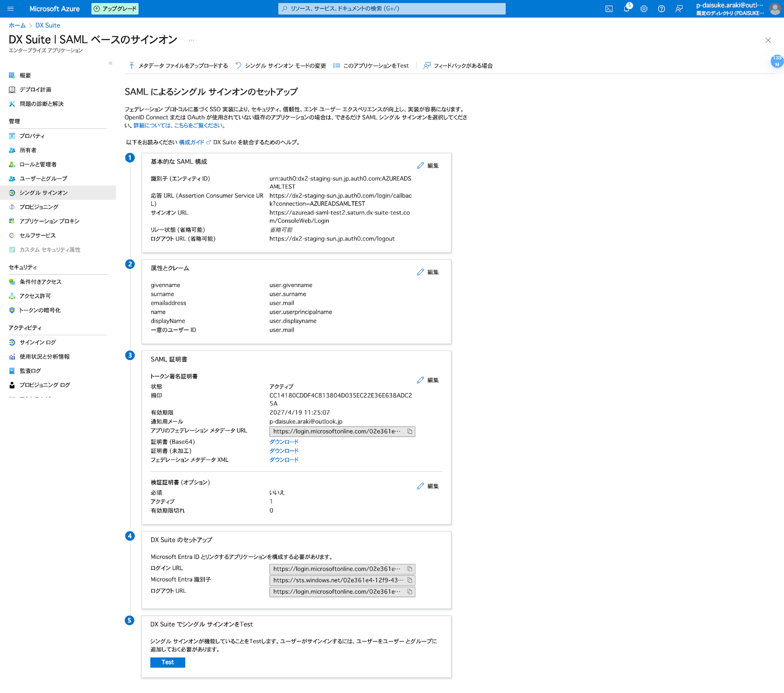
Task: Open the 詳細については、こちらをご覧ください link
Action: point(179,126)
